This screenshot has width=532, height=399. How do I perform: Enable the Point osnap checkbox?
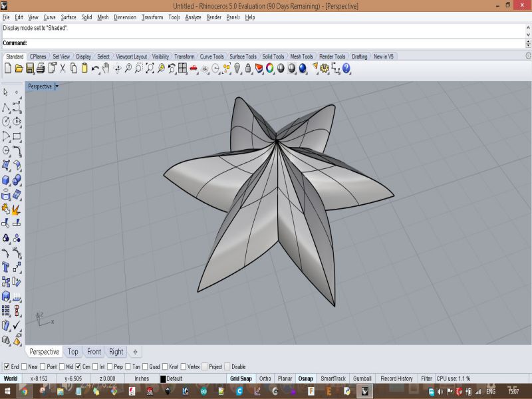[x=43, y=366]
